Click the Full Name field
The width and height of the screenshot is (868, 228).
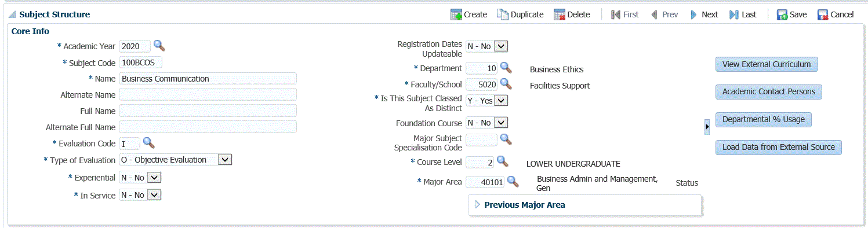tap(208, 111)
